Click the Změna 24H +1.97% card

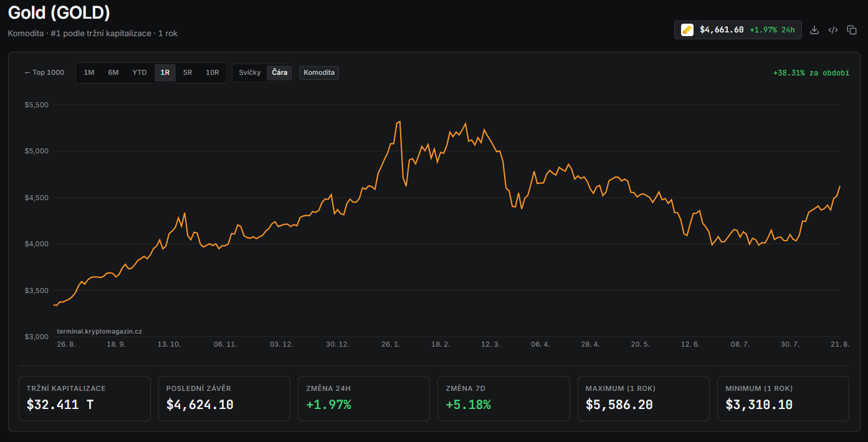364,398
